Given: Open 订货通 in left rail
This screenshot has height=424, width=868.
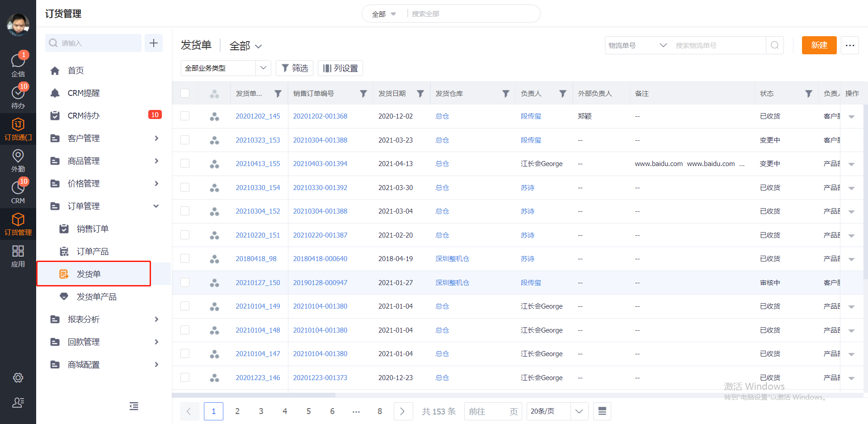Looking at the screenshot, I should 18,129.
